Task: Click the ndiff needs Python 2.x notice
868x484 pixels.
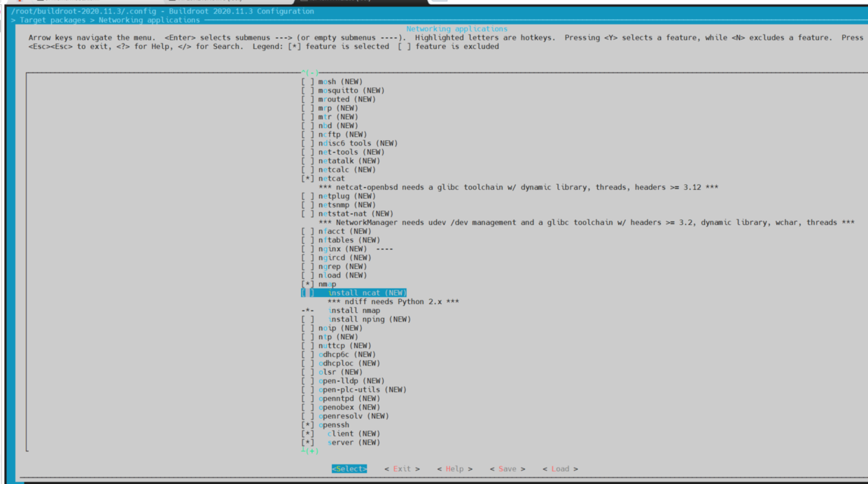Action: 393,302
